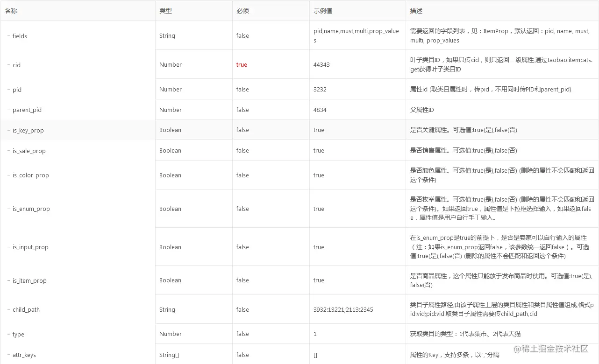The image size is (599, 364).
Task: Collapse the cid parameter row
Action: [x=8, y=65]
